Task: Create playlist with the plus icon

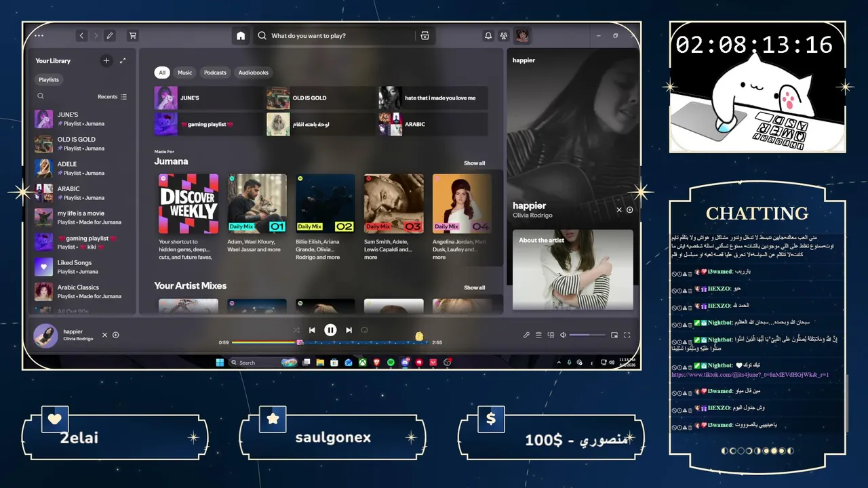Action: (x=106, y=60)
